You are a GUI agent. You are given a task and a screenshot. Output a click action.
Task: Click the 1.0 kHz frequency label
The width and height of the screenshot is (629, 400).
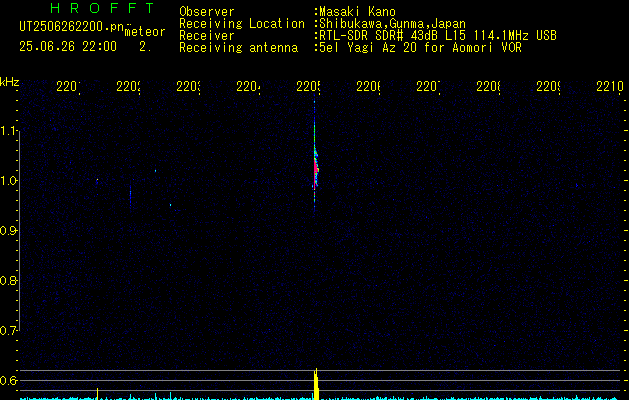pos(8,181)
